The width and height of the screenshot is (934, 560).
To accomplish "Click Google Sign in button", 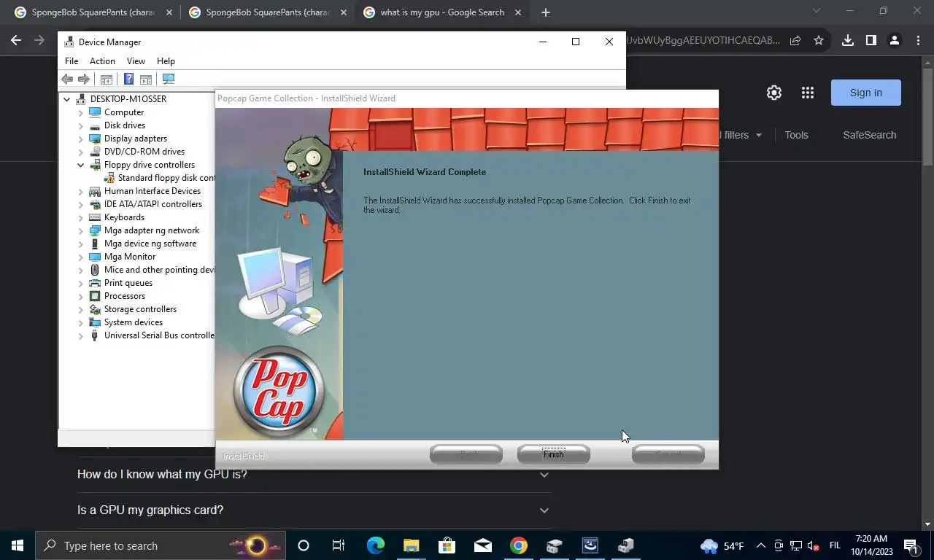I will tap(866, 93).
